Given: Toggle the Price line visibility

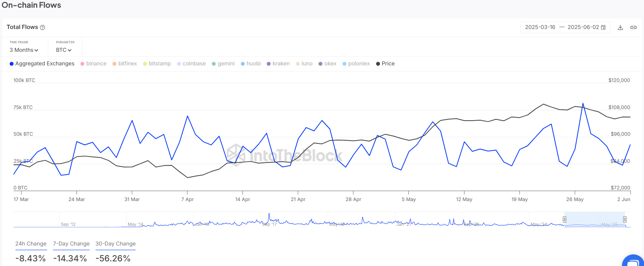Looking at the screenshot, I should [385, 64].
